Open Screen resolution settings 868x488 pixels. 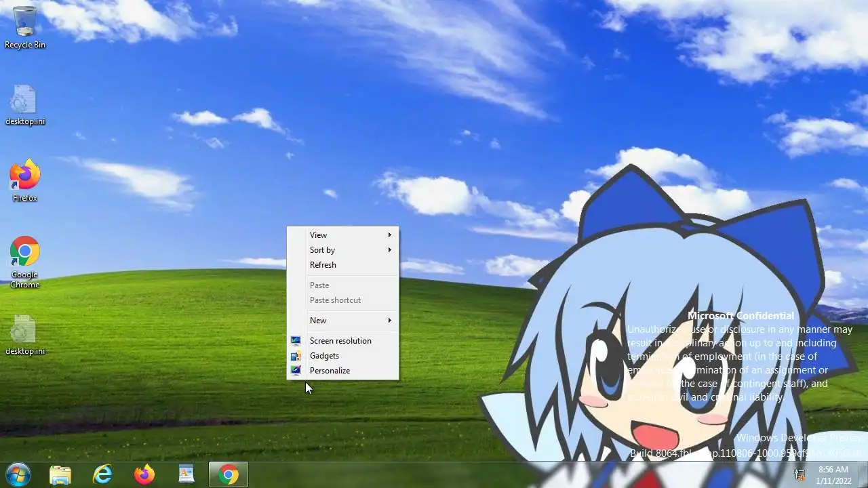tap(342, 341)
